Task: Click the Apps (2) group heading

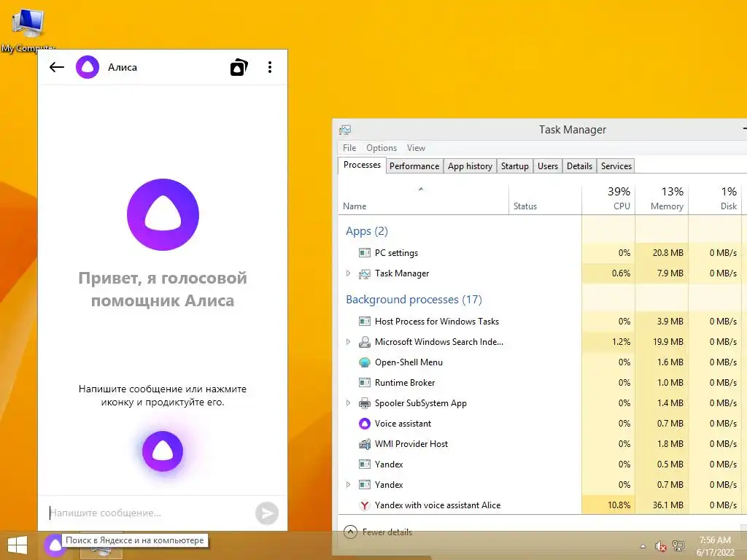Action: coord(367,231)
